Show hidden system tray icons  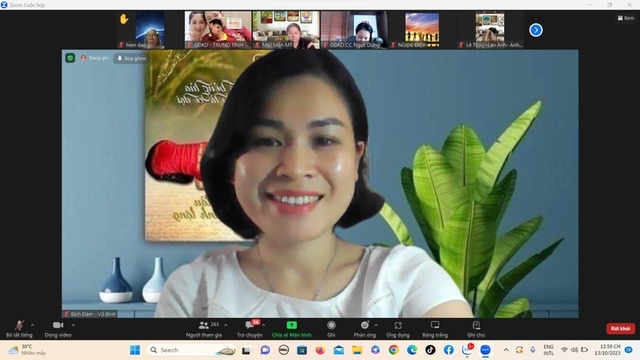pyautogui.click(x=506, y=350)
